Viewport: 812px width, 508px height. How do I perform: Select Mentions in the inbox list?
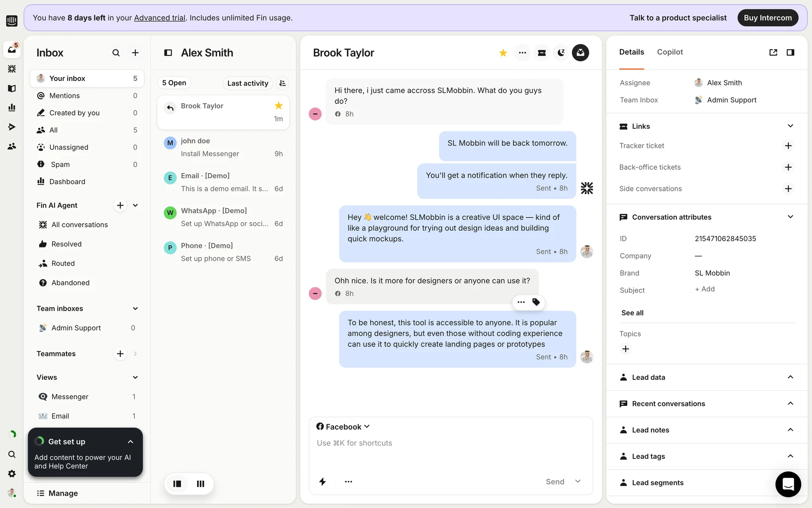[65, 96]
